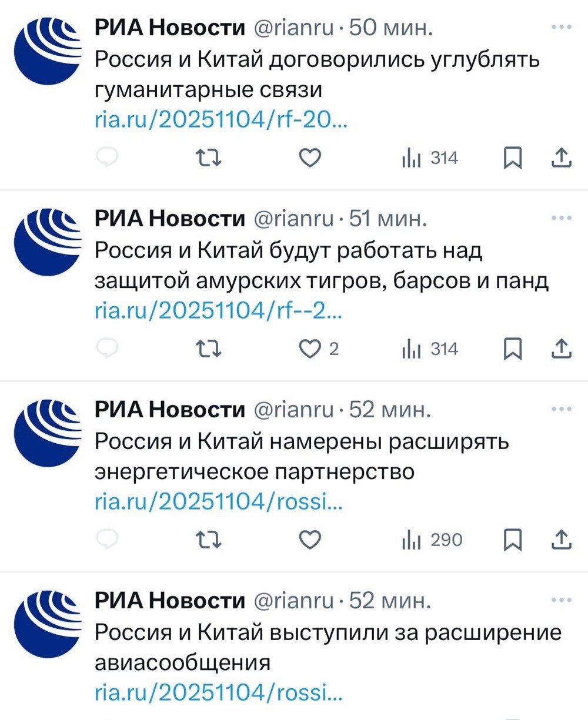Image resolution: width=588 pixels, height=720 pixels.
Task: Retweet the Amur tigers and pandas post
Action: [208, 349]
